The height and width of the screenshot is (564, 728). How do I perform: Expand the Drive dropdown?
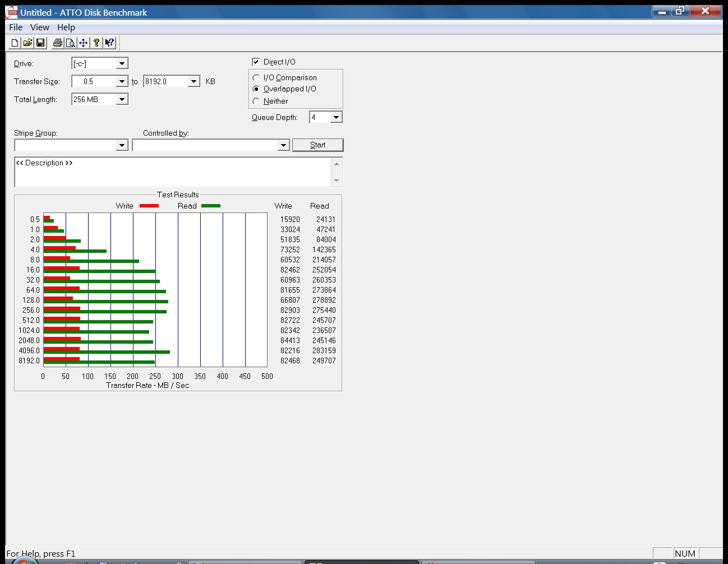(x=122, y=63)
